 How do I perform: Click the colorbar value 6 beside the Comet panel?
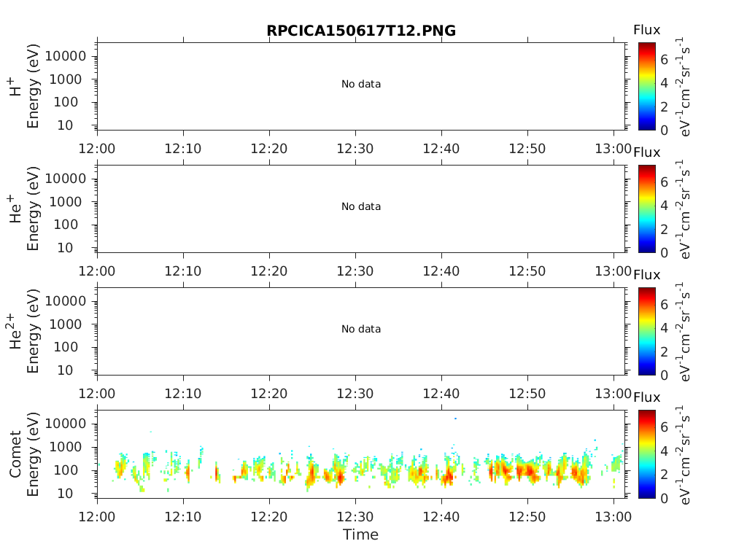coord(664,427)
